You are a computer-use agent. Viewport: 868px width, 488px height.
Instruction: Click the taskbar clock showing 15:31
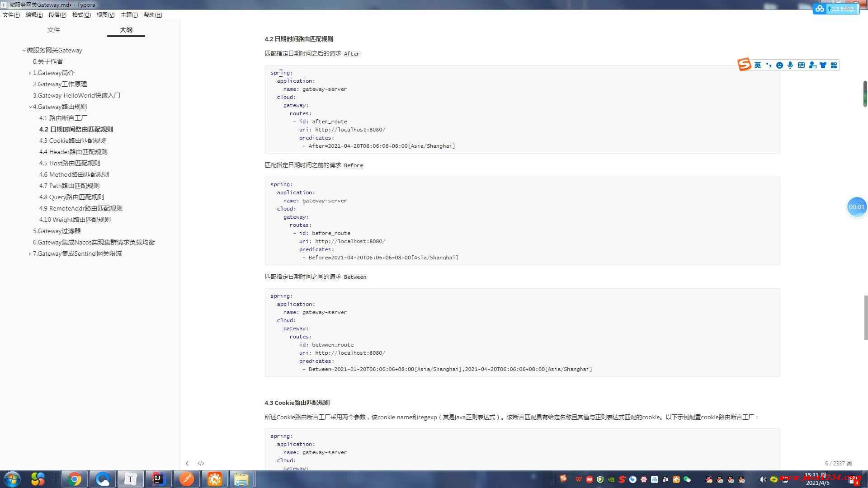pyautogui.click(x=818, y=479)
